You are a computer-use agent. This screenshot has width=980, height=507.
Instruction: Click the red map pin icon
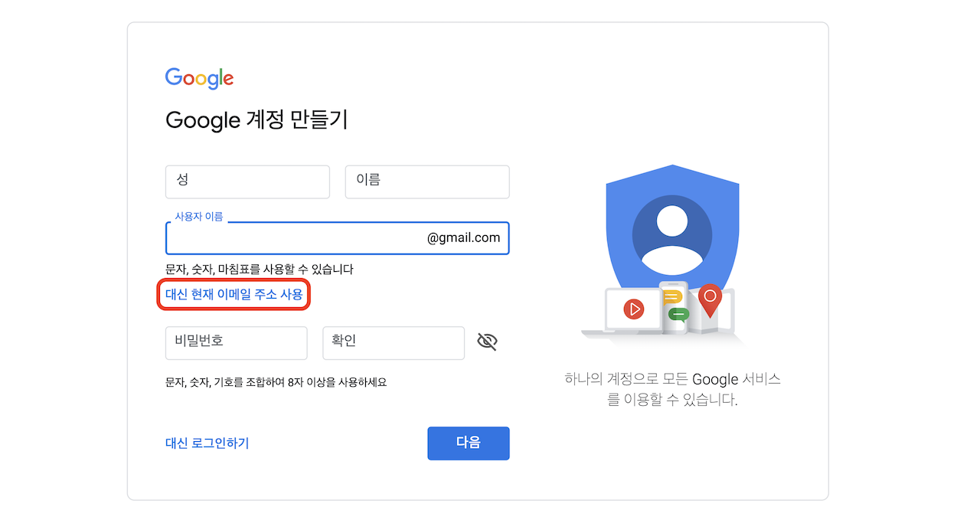(710, 299)
